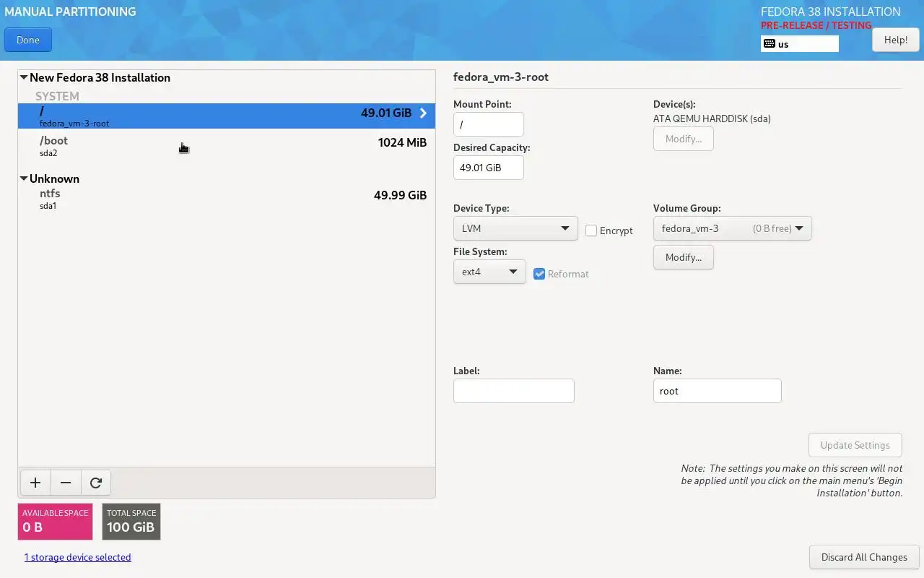924x578 pixels.
Task: Click the Desired Capacity input field
Action: click(x=489, y=168)
